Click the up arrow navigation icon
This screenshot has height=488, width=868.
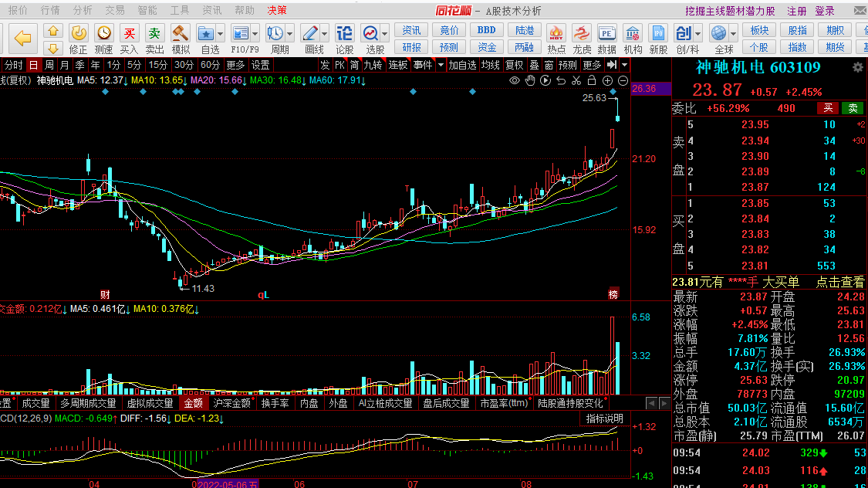pyautogui.click(x=53, y=31)
